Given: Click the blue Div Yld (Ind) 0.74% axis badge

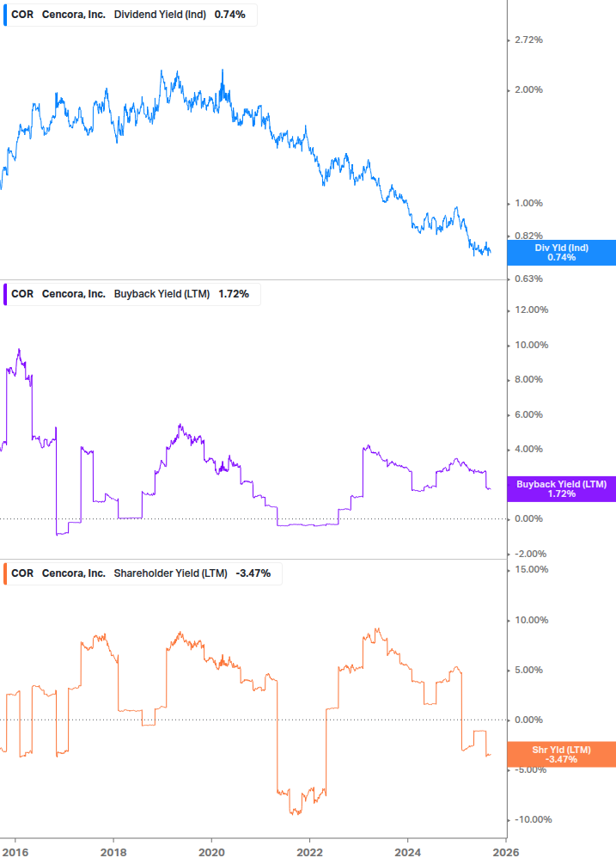Looking at the screenshot, I should click(562, 253).
